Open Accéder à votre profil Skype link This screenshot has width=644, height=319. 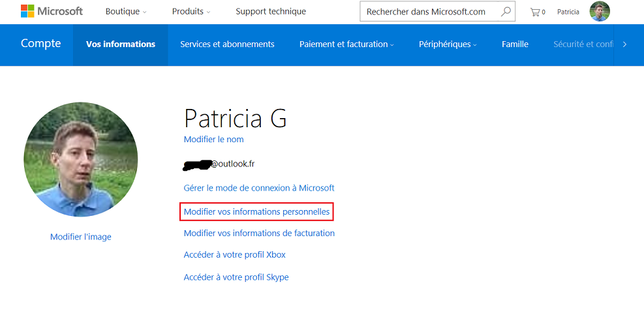coord(236,277)
